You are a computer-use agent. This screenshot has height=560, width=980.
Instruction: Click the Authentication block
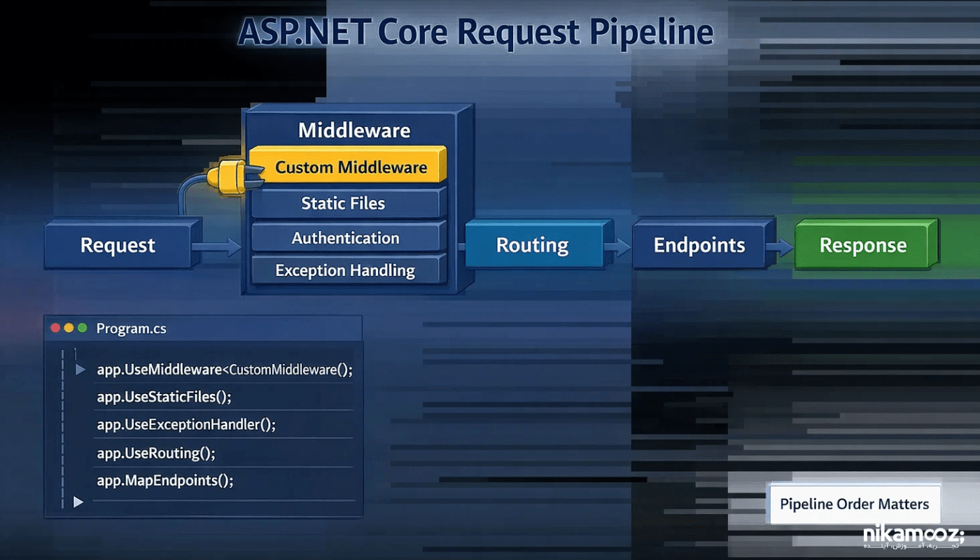346,238
